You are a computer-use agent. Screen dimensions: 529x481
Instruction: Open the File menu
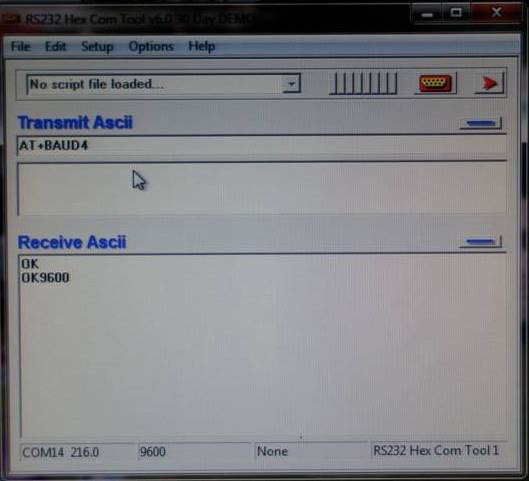(21, 46)
